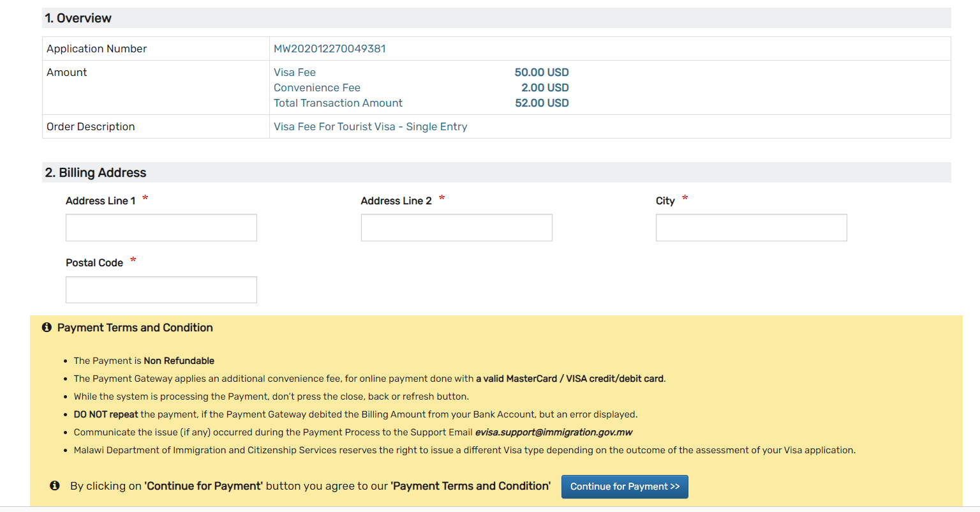Image resolution: width=980 pixels, height=512 pixels.
Task: Click the red asterisk beside City label
Action: pyautogui.click(x=685, y=198)
